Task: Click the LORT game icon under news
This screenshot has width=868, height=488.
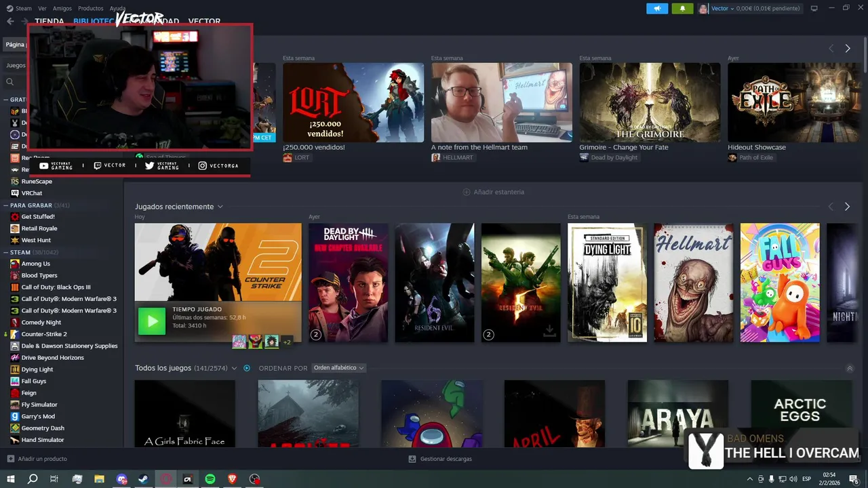Action: coord(288,157)
